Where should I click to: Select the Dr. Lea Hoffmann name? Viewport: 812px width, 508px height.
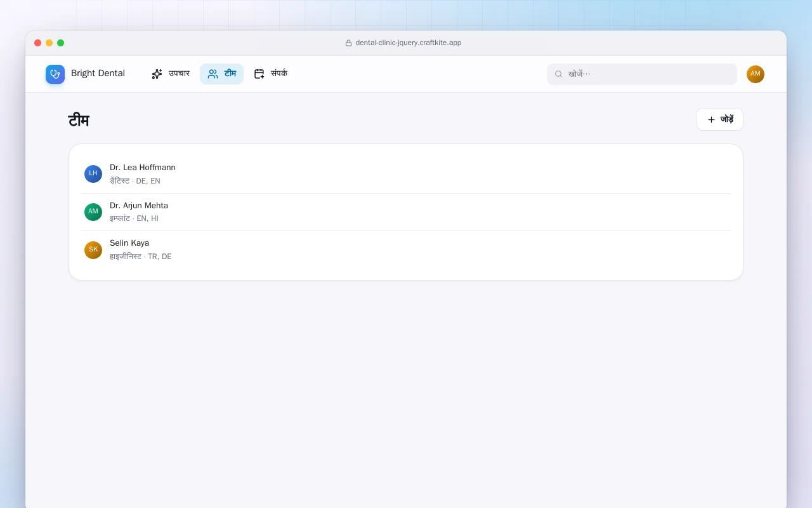(x=143, y=168)
